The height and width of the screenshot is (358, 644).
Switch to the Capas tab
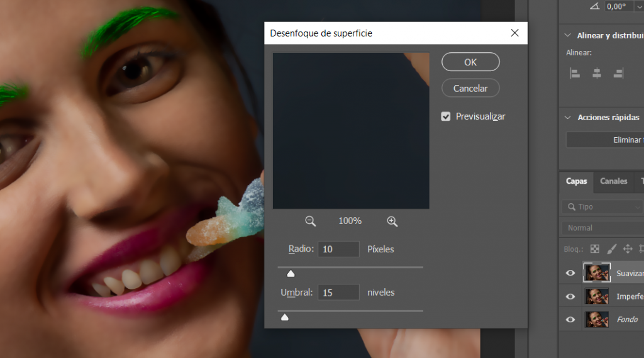click(576, 181)
